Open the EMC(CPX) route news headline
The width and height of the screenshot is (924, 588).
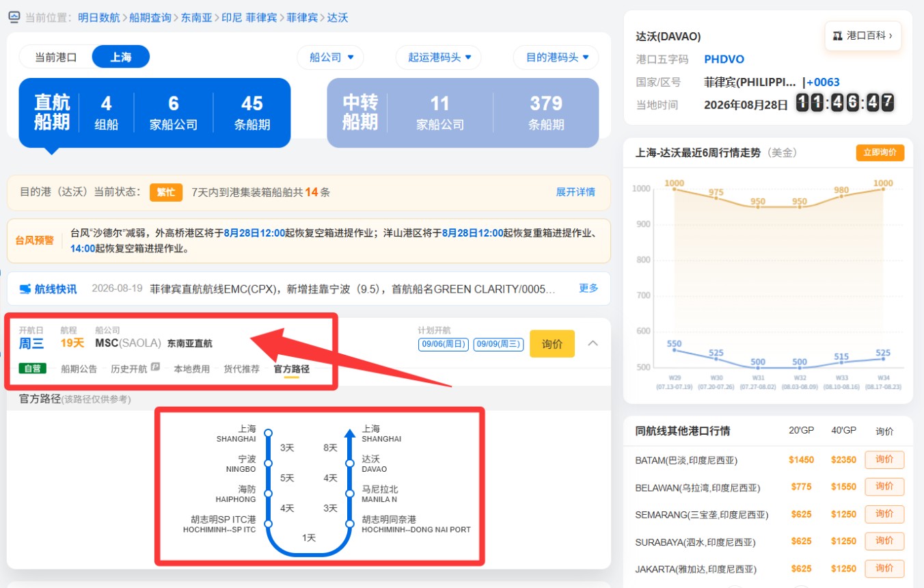click(x=353, y=289)
